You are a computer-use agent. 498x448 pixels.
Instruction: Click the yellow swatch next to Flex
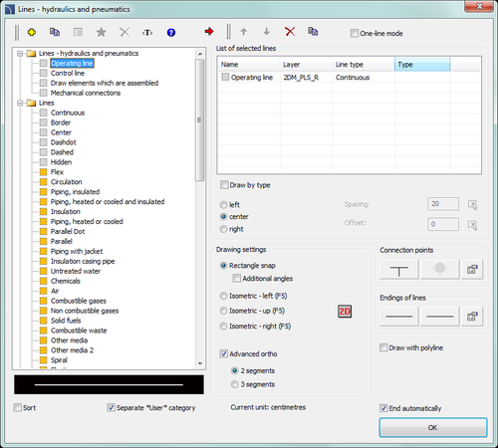(x=43, y=172)
